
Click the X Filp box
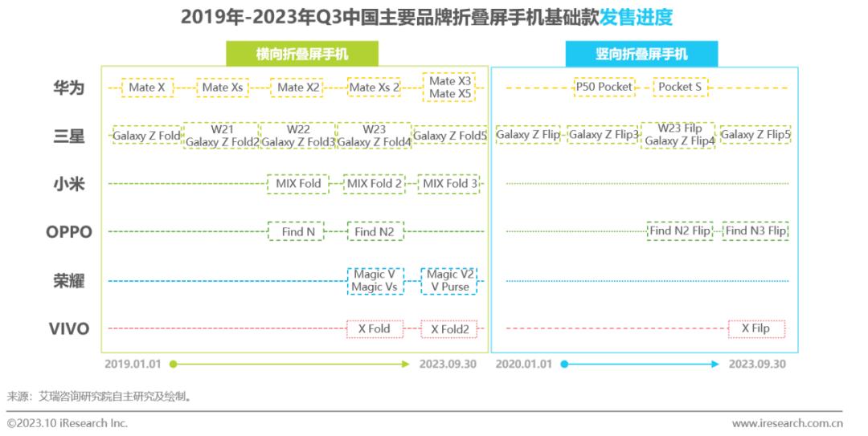click(x=756, y=328)
